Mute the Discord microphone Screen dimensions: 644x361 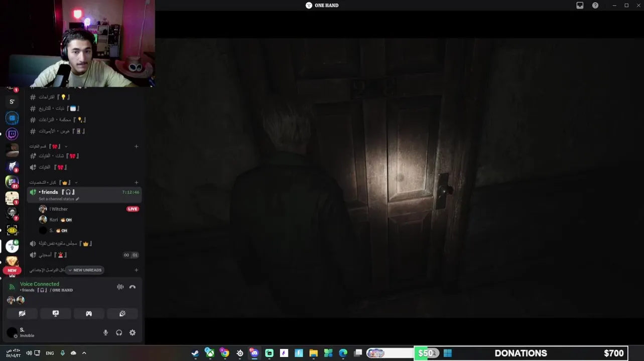click(105, 332)
